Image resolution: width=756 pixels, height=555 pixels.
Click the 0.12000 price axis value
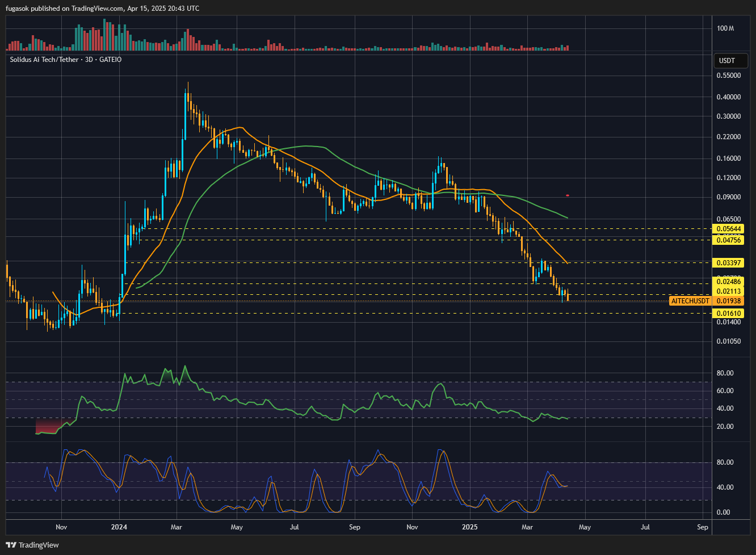coord(729,178)
